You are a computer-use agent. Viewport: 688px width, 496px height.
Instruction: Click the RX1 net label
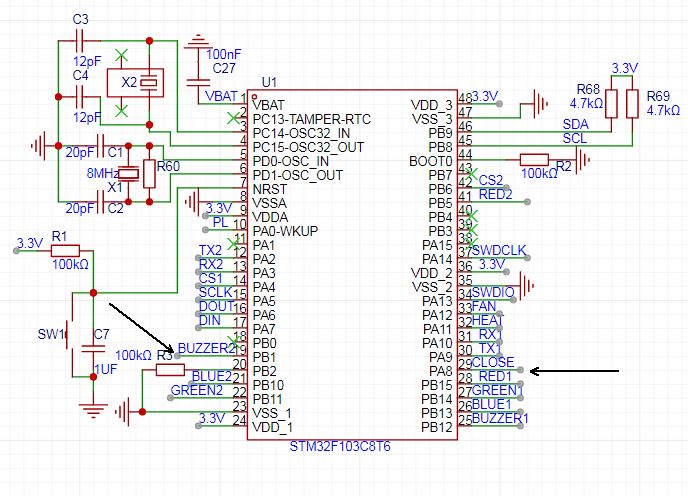(490, 334)
